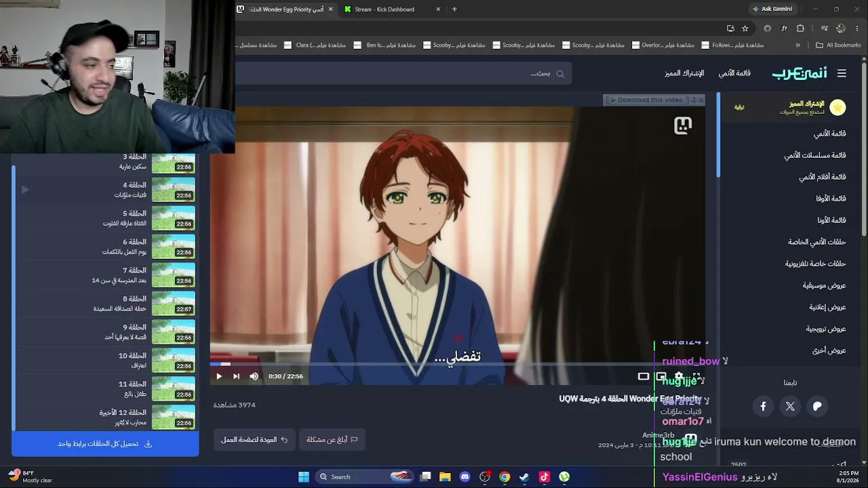Switch to Wonder Egg Priority browser tab

pos(285,9)
